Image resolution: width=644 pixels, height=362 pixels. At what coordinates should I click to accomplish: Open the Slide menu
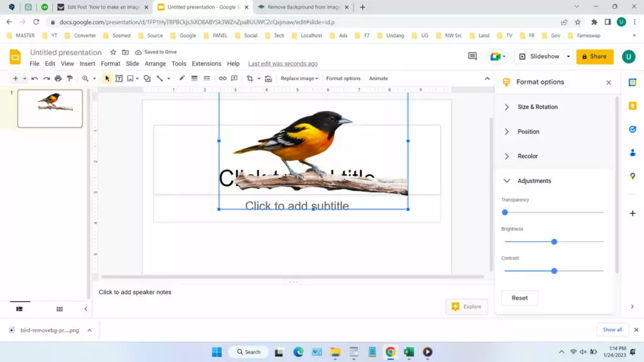click(x=132, y=63)
